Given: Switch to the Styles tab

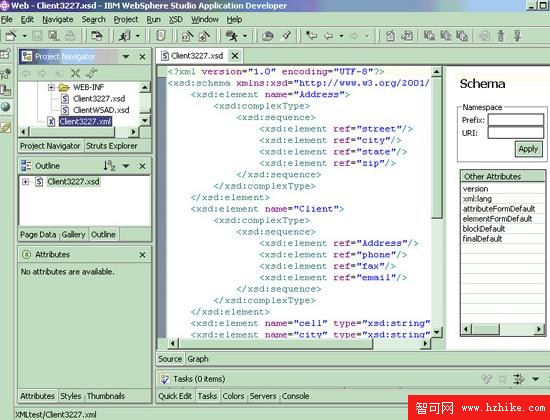Looking at the screenshot, I should [x=71, y=396].
